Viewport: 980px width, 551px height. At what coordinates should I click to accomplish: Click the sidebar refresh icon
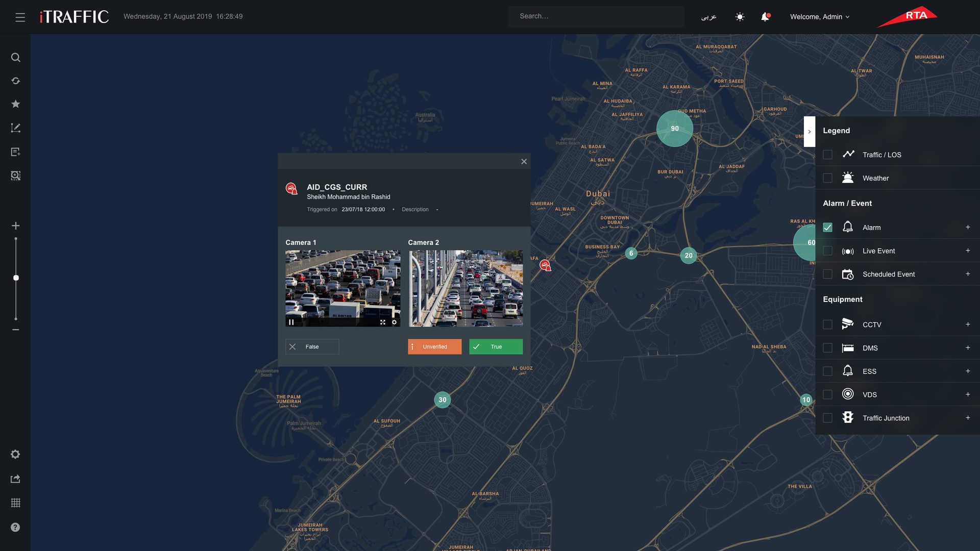(16, 81)
